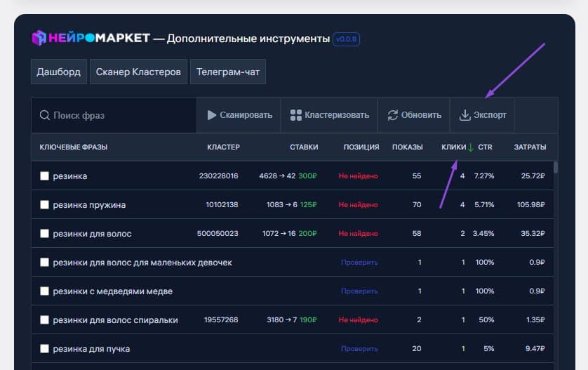588x370 pixels.
Task: Sort by the Ставки column header
Action: click(304, 147)
